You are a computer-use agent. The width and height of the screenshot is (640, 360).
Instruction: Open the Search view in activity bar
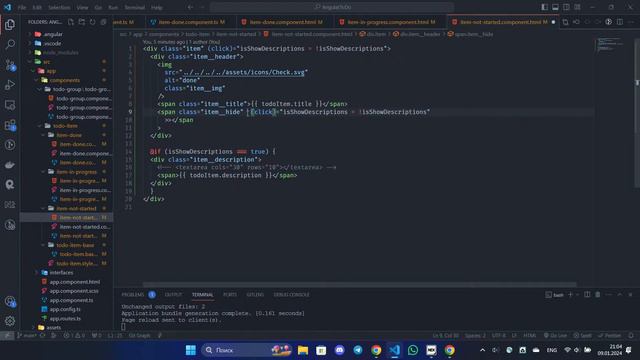click(10, 44)
